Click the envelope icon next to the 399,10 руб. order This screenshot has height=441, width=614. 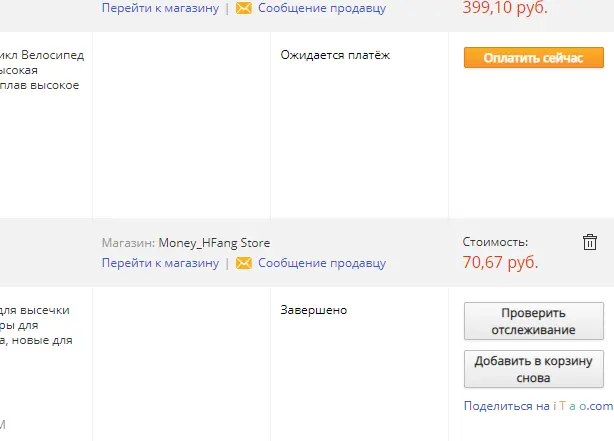[x=244, y=8]
